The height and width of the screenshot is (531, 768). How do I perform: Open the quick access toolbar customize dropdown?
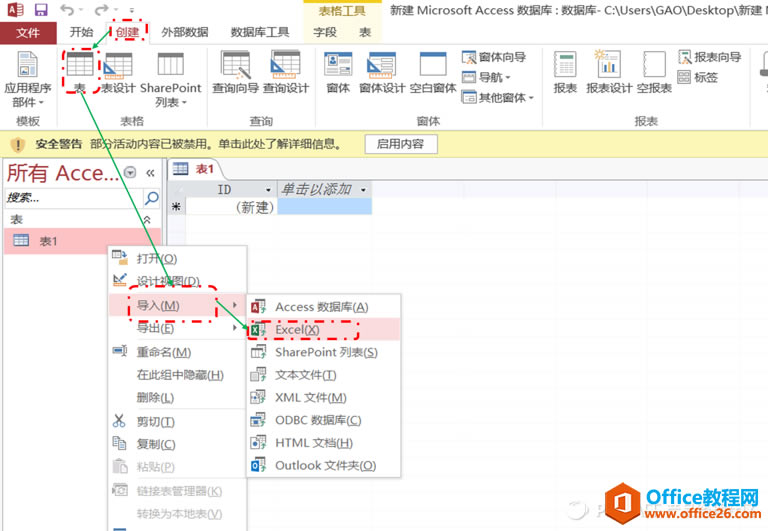click(x=132, y=10)
